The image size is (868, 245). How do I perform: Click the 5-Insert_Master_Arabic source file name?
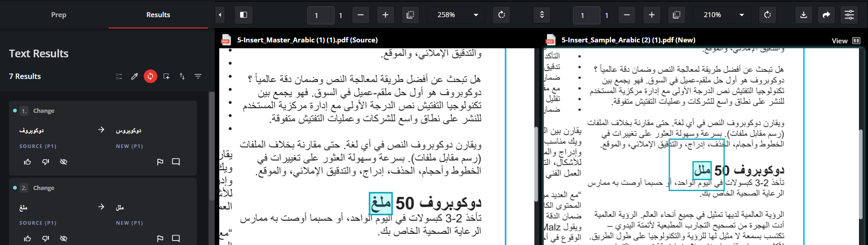[x=307, y=40]
